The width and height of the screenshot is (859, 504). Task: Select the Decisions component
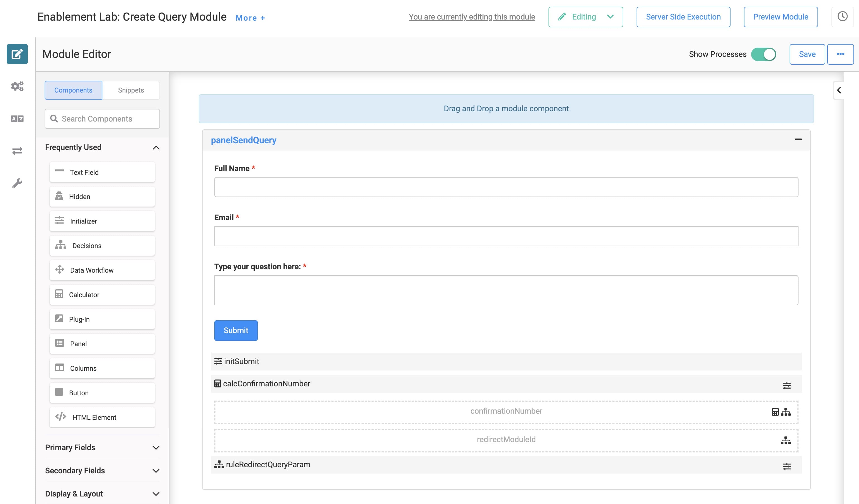[102, 246]
